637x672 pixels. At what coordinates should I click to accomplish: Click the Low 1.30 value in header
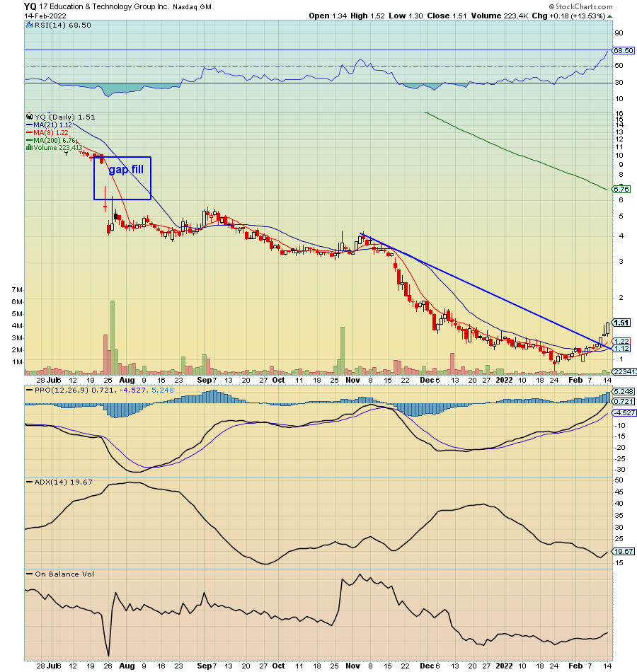pos(406,16)
